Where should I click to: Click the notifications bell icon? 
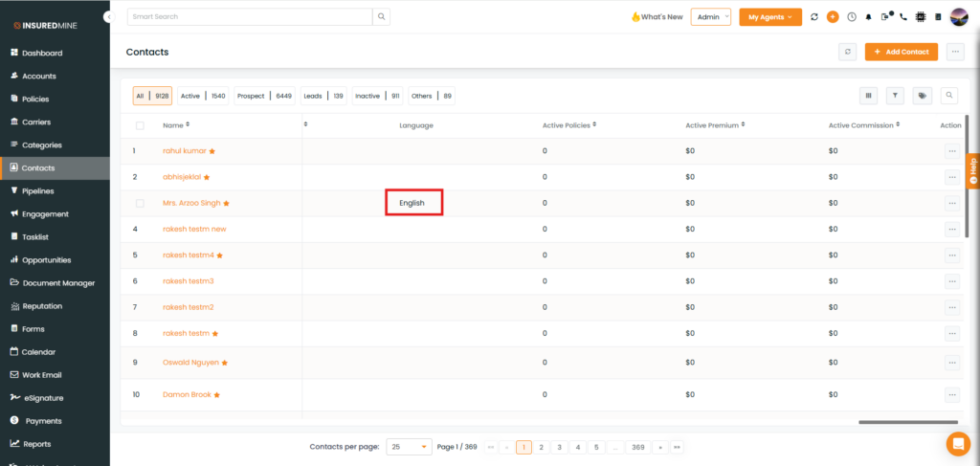pos(869,17)
